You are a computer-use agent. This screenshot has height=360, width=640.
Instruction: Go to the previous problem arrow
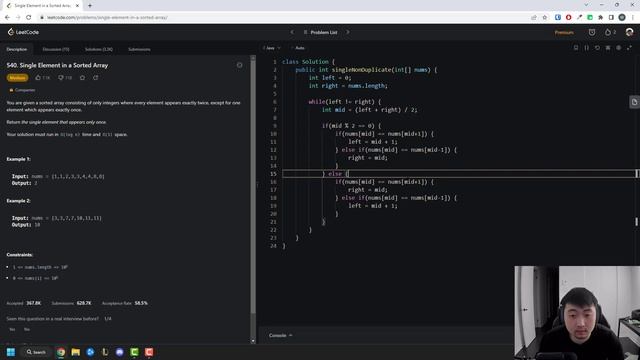tap(292, 32)
